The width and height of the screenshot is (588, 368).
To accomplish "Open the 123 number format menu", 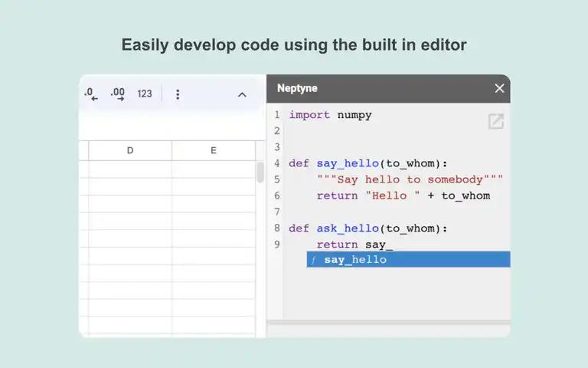I will pos(145,94).
